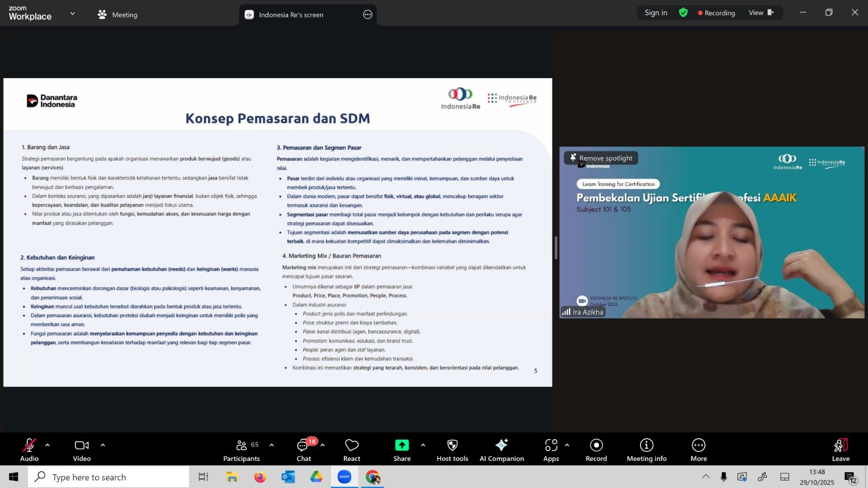Click the Windows taskbar search box
Screen dimensions: 868x488
108,477
